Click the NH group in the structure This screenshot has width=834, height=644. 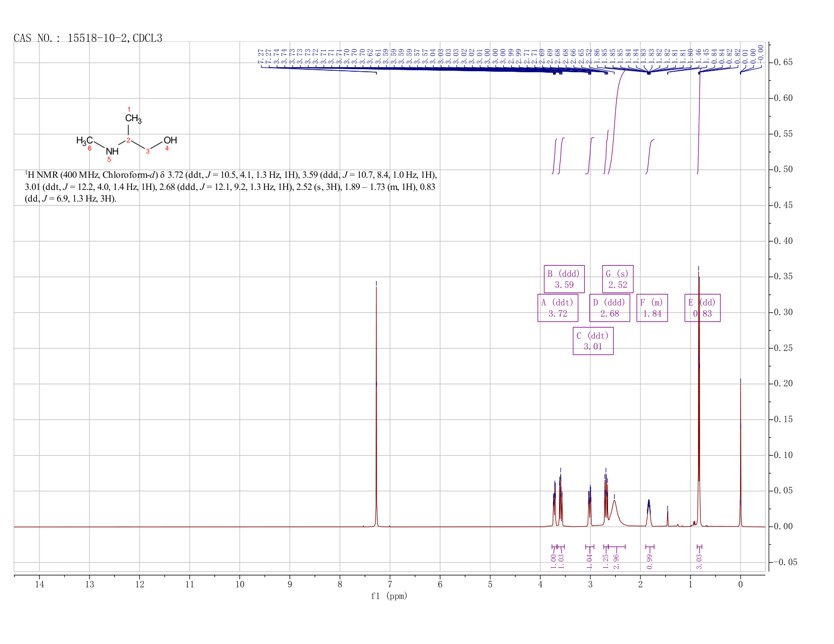[112, 151]
